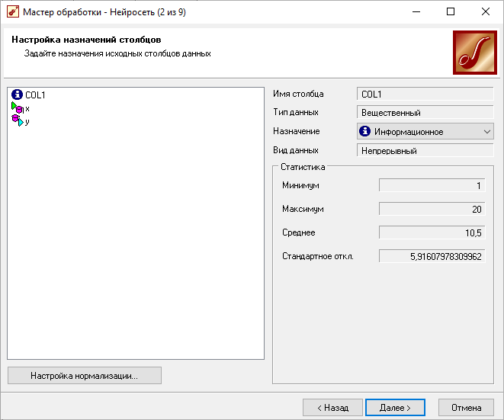Click the Максимум label

303,209
